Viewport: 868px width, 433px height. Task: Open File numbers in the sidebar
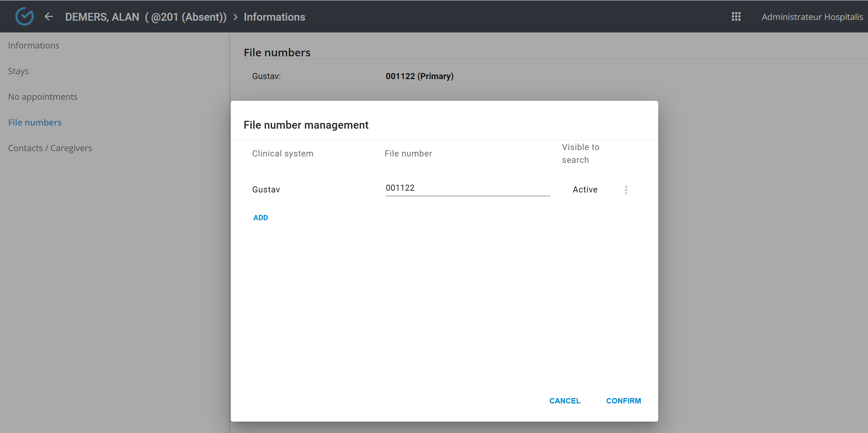[35, 123]
